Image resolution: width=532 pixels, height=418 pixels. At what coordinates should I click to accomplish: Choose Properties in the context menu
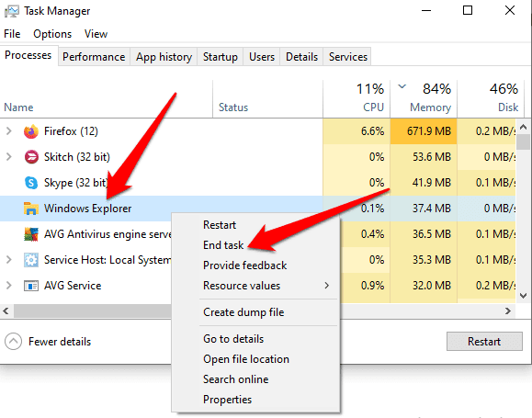coord(227,400)
